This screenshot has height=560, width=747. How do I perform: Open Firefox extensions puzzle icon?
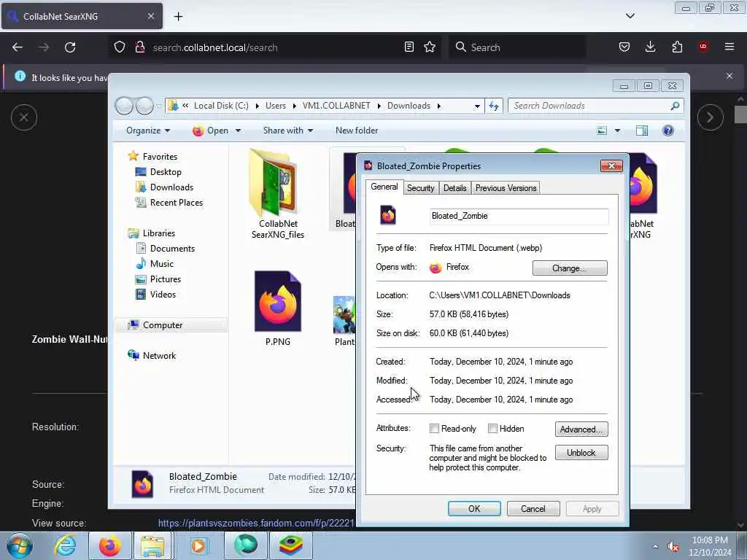(677, 47)
